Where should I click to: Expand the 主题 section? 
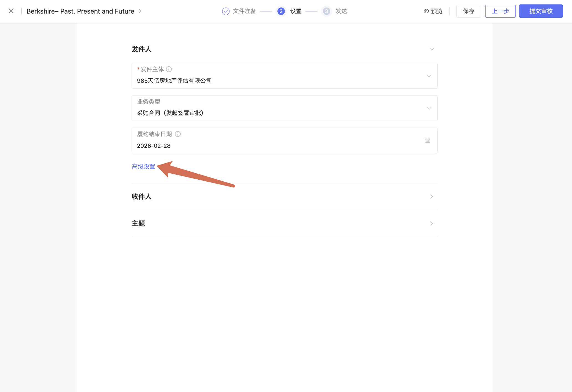click(431, 223)
